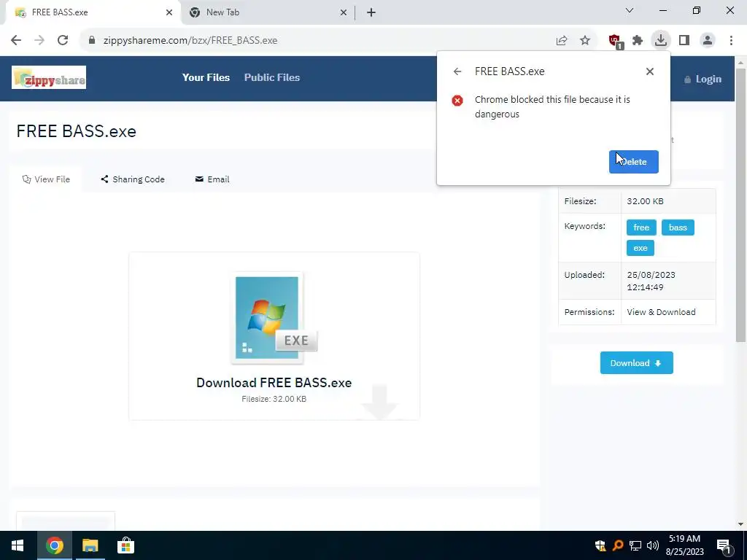Go back in the downloads popup
The width and height of the screenshot is (747, 560).
(x=457, y=71)
